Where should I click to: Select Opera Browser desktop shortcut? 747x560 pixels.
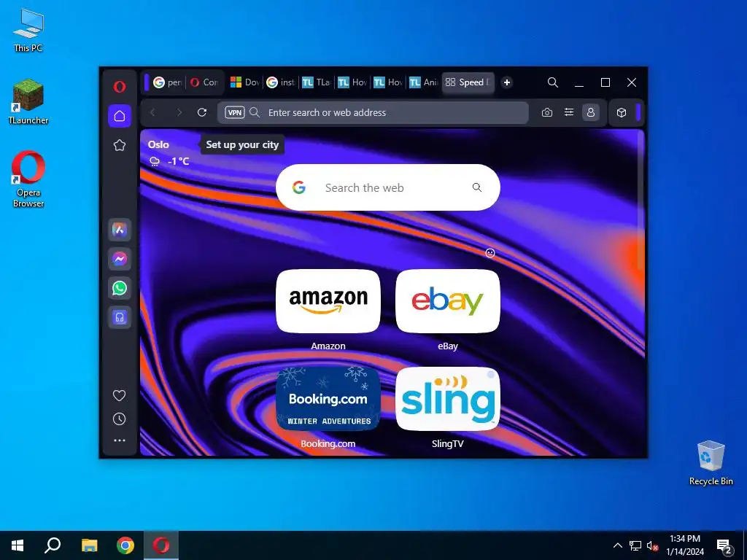pyautogui.click(x=28, y=179)
